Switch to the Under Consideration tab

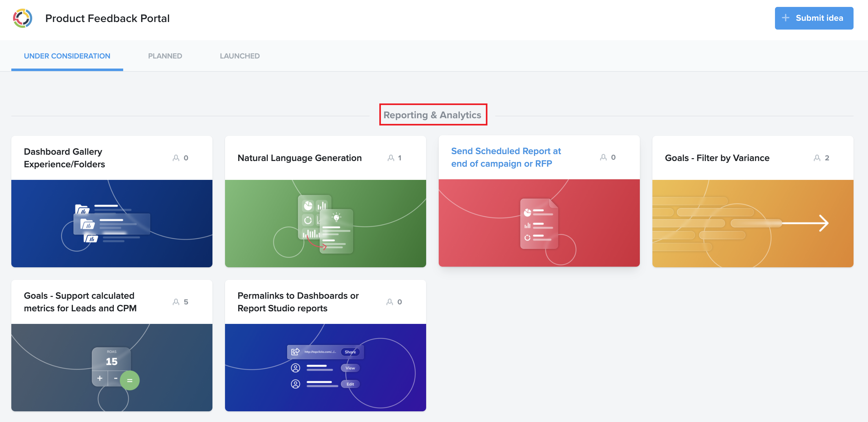(67, 56)
